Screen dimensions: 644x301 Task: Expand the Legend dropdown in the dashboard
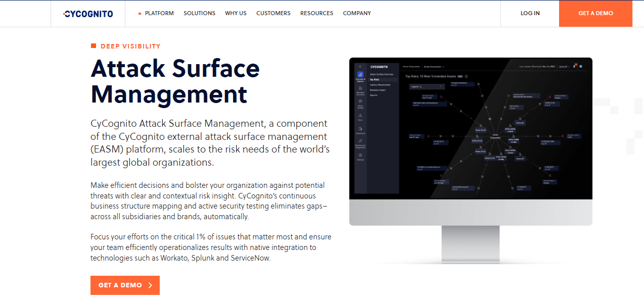click(426, 87)
